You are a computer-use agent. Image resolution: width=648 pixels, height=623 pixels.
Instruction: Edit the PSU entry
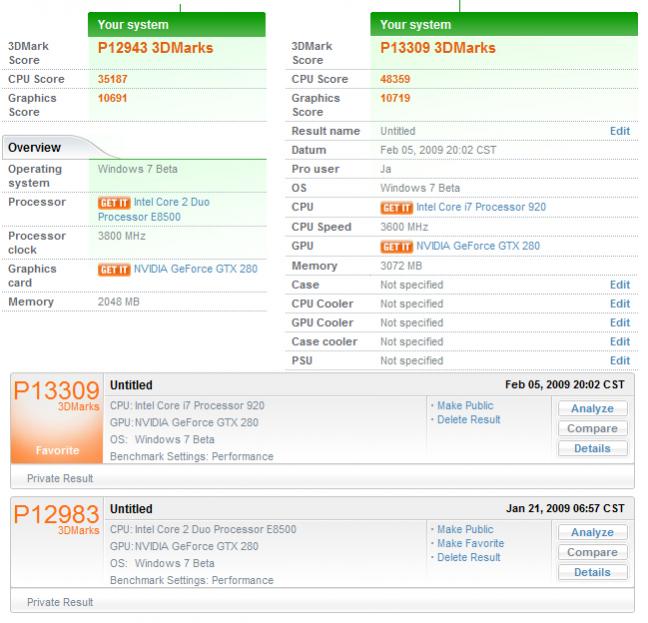pyautogui.click(x=619, y=361)
